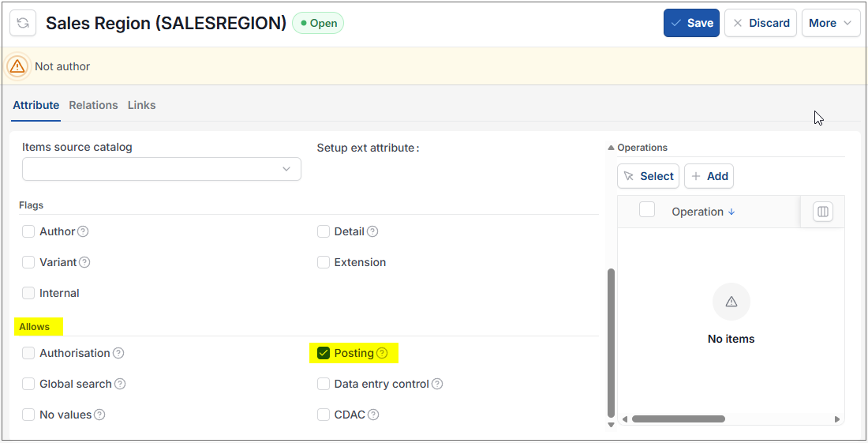Click the horizontal scrollbar under Operations table
The height and width of the screenshot is (443, 868).
[679, 419]
